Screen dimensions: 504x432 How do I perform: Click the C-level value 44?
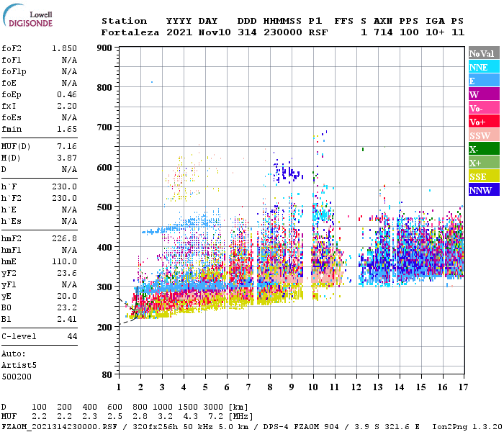click(x=72, y=336)
